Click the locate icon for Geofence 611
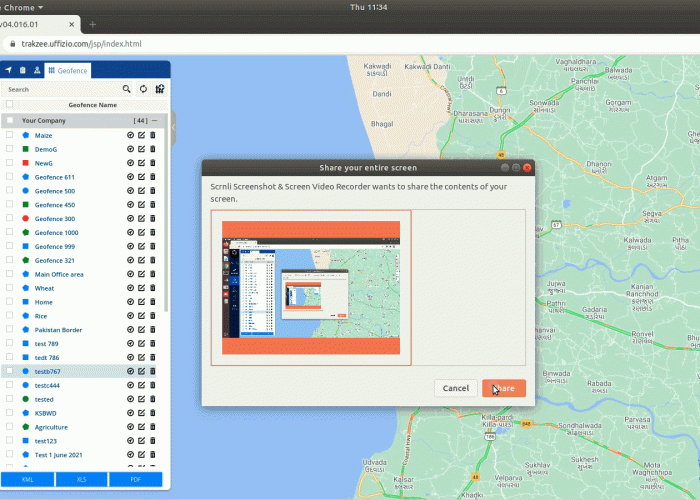This screenshot has height=500, width=700. (x=131, y=177)
